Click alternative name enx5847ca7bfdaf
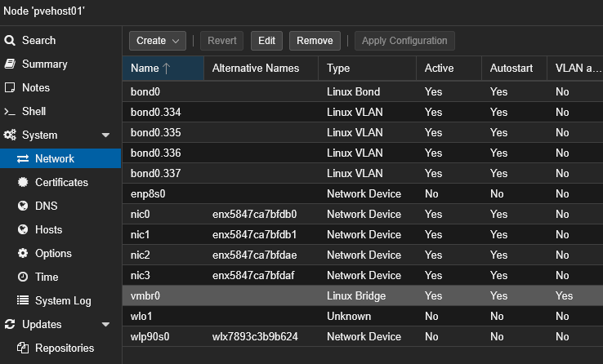This screenshot has height=364, width=603. coord(253,275)
